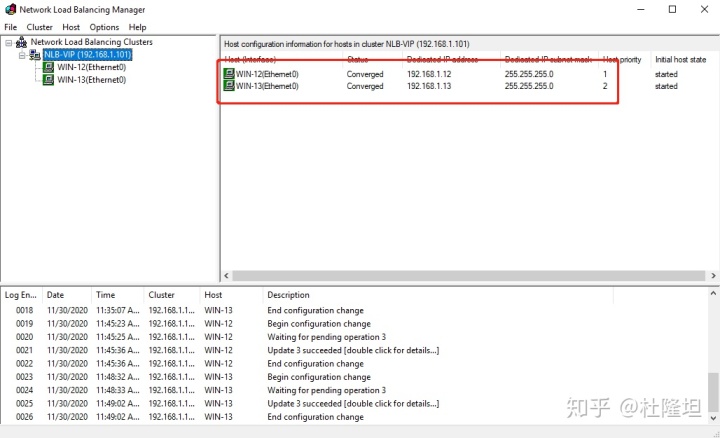Click the NLB-VIP cluster icon in tree
Screen dimensions: 720x438
click(x=35, y=55)
